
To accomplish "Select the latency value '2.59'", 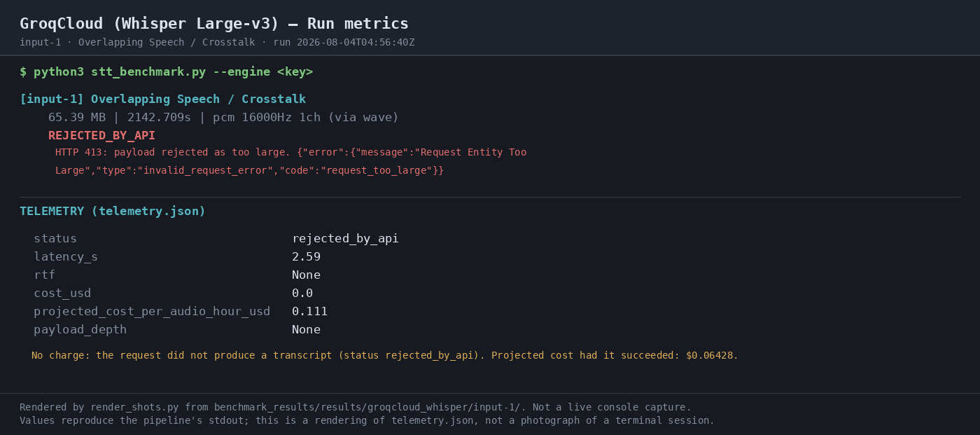I will pos(306,257).
